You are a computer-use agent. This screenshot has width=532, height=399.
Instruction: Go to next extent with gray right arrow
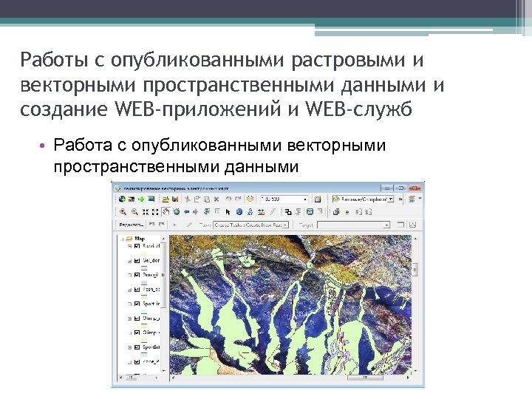pos(196,212)
